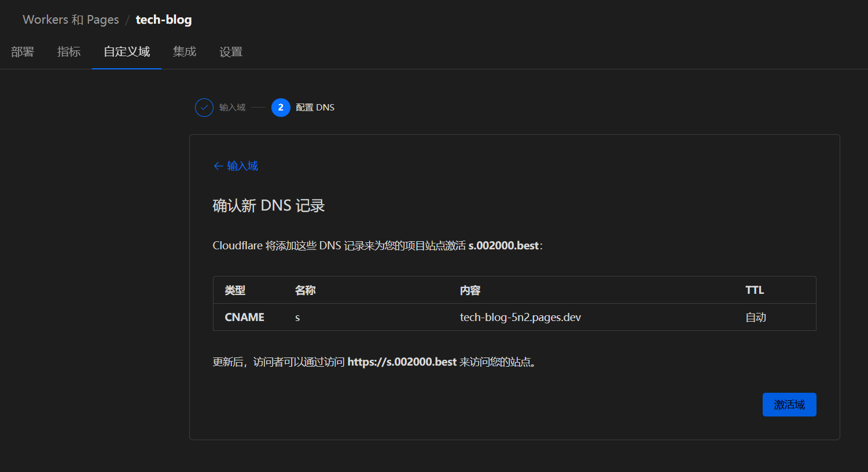Switch to the 指标 tab

[69, 52]
